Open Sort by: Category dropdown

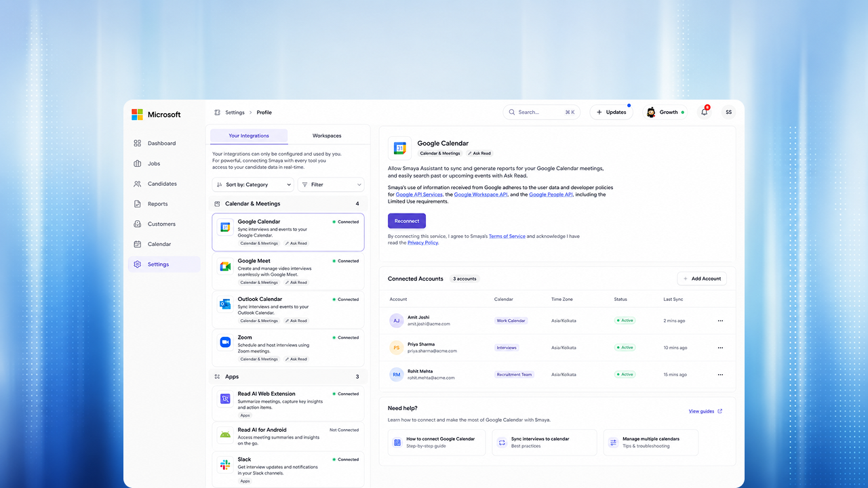click(x=253, y=184)
